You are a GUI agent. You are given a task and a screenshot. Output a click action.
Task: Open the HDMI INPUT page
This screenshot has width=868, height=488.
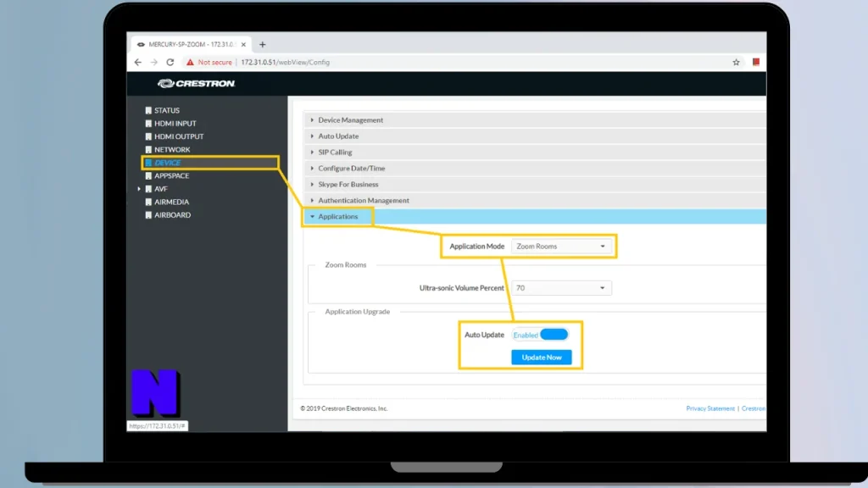[175, 124]
